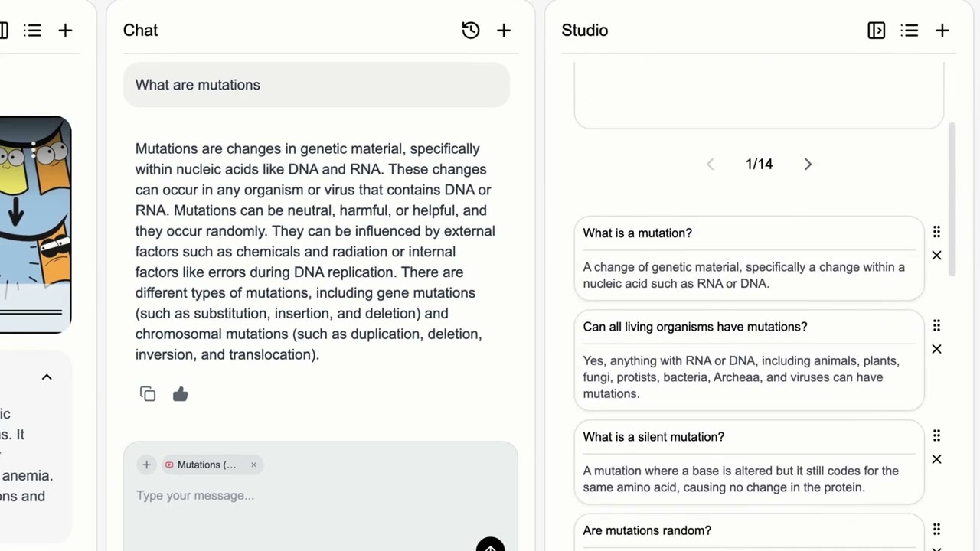Viewport: 980px width, 551px height.
Task: Toggle the Studio panel layout icon
Action: coord(876,31)
